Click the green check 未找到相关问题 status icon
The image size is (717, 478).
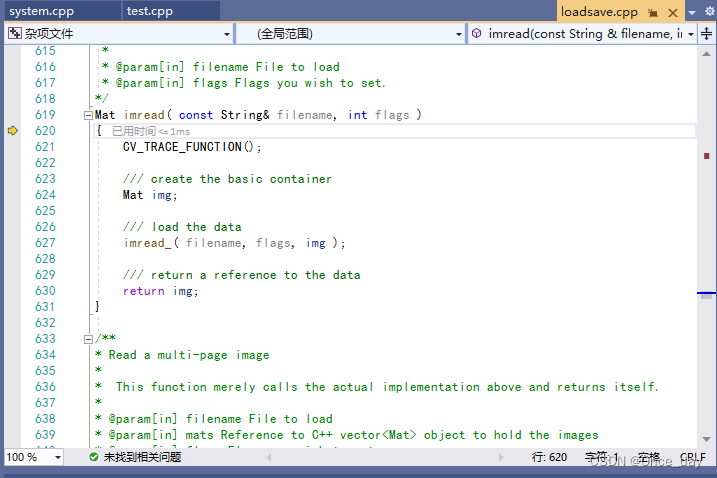[x=94, y=457]
